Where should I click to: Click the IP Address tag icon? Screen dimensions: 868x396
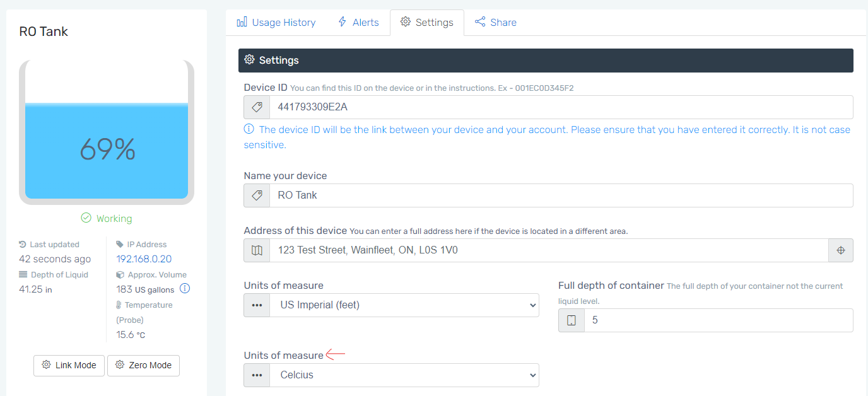pyautogui.click(x=120, y=244)
